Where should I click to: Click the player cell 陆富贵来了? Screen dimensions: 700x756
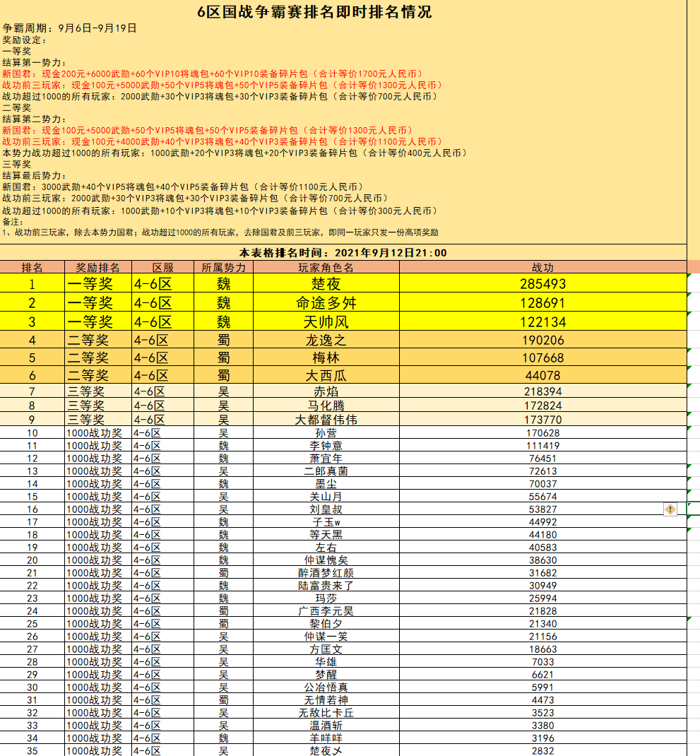[326, 585]
